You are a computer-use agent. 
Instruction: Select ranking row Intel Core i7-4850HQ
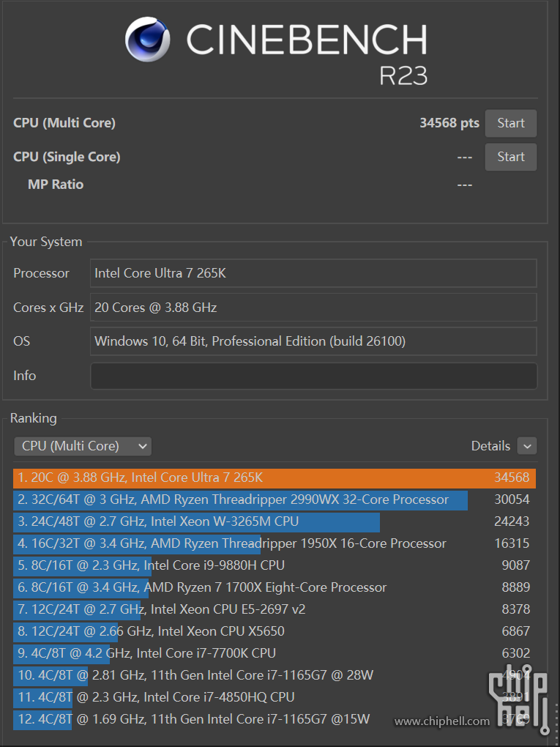tap(275, 697)
